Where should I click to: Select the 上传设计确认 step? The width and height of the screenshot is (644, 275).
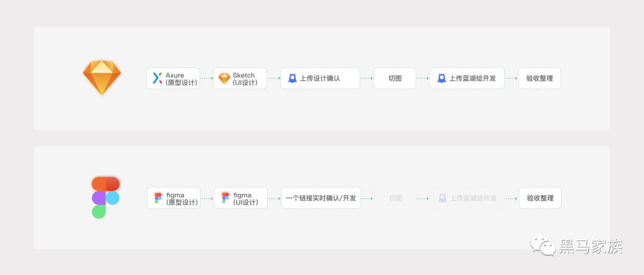tap(320, 79)
